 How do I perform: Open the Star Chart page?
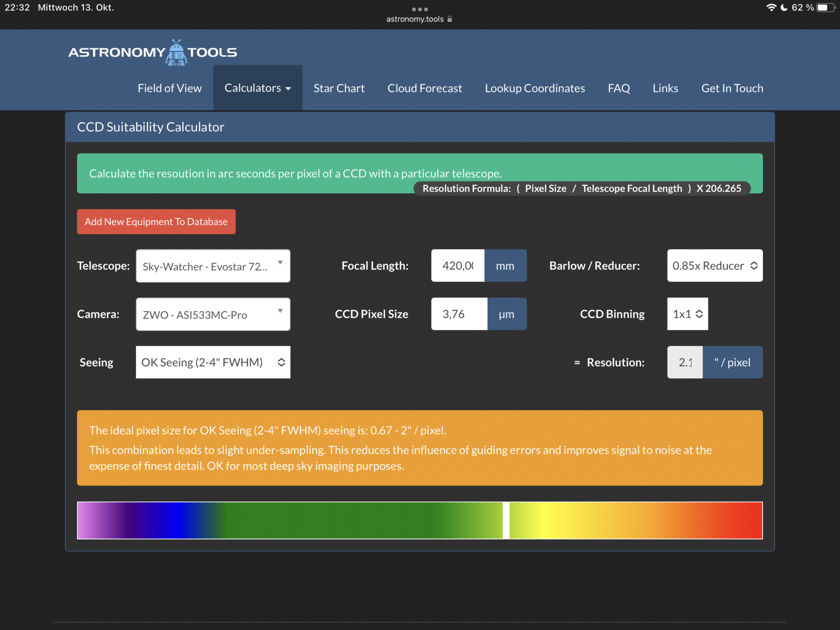[x=339, y=88]
